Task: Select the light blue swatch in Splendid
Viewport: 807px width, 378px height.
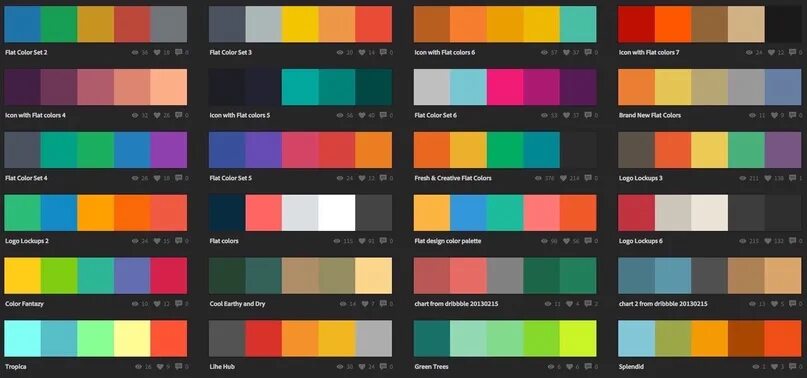Action: click(637, 338)
